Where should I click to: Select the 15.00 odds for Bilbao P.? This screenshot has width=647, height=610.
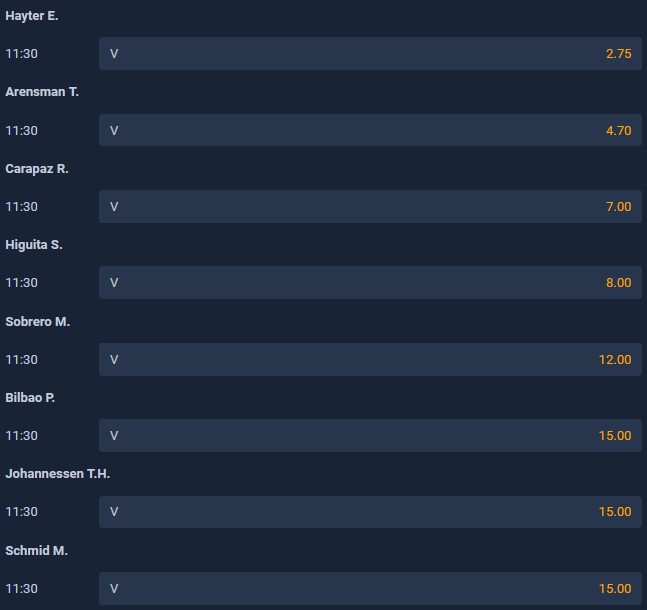click(370, 435)
